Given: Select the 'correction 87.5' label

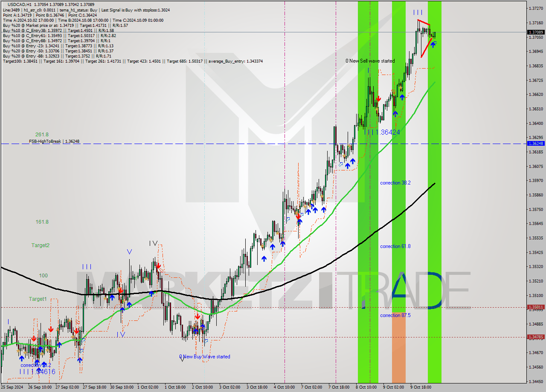Looking at the screenshot, I should click(x=395, y=315).
